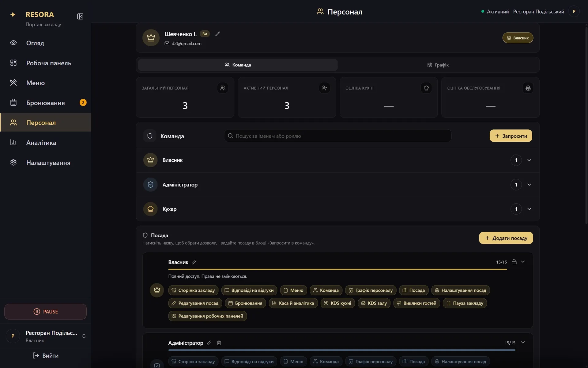Click the search field Пошук за іменем або роллю
This screenshot has width=588, height=368.
338,136
